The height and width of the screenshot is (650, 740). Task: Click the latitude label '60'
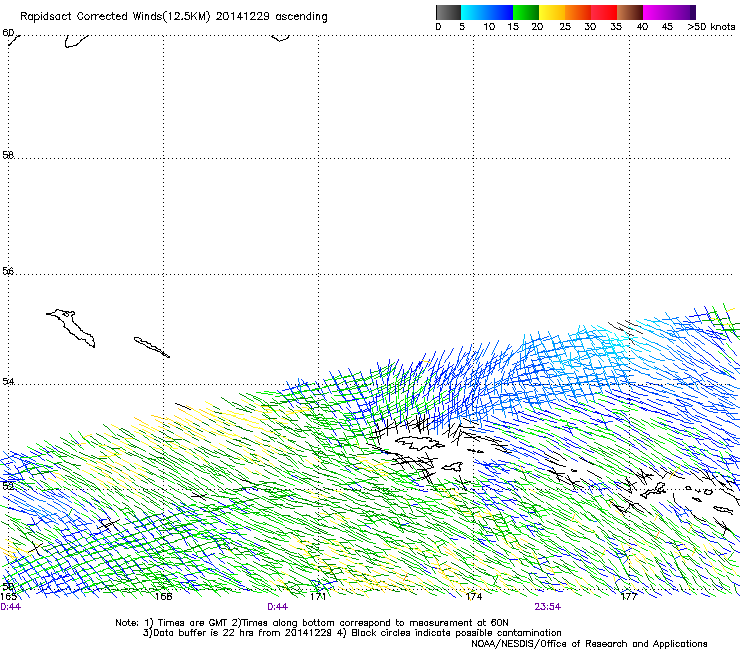pyautogui.click(x=8, y=33)
